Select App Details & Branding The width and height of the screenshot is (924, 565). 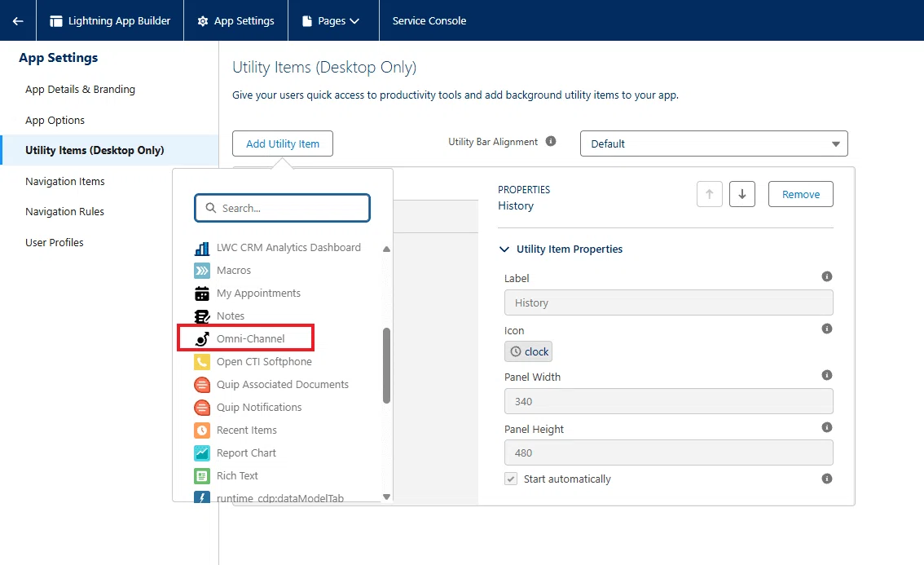80,89
